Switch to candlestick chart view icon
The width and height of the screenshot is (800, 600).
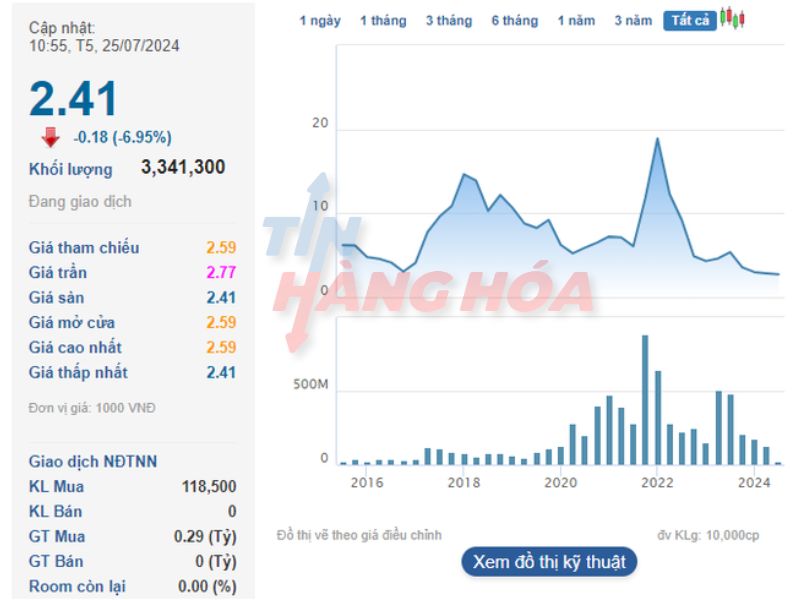click(733, 18)
